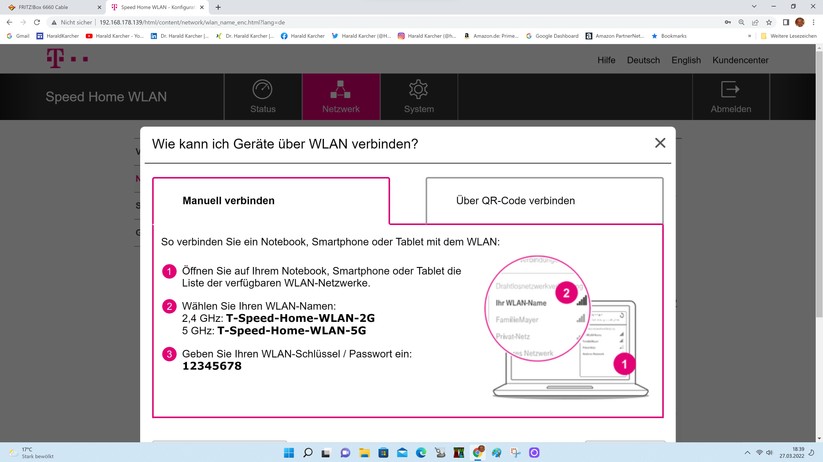823x462 pixels.
Task: Click the zoom magnifier icon in address bar
Action: pyautogui.click(x=741, y=22)
